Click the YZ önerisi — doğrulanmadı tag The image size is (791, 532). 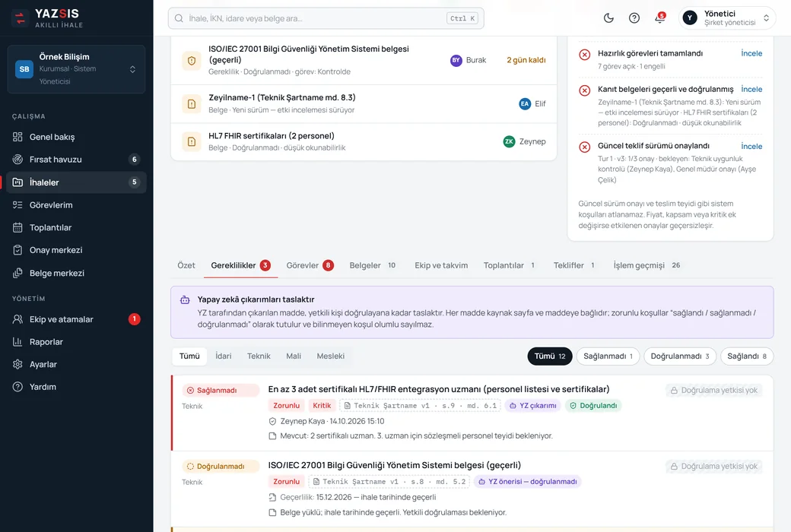pyautogui.click(x=528, y=482)
